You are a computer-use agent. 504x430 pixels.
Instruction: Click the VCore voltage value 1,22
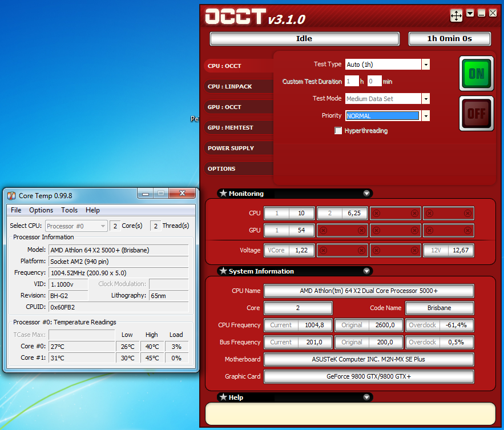[301, 250]
